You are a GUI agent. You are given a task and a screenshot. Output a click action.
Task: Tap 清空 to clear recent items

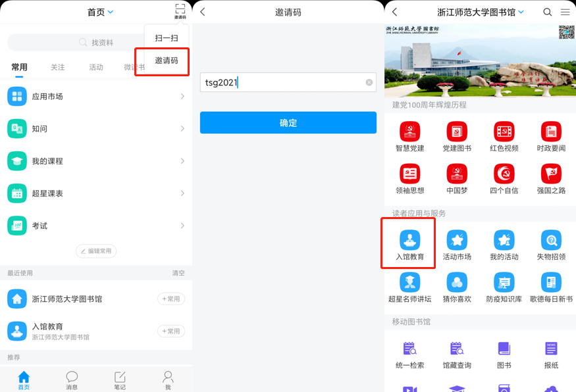pyautogui.click(x=178, y=273)
